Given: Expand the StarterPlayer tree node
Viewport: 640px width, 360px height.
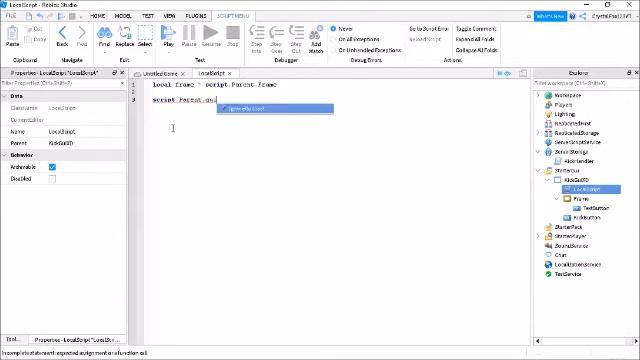Looking at the screenshot, I should coord(538,236).
